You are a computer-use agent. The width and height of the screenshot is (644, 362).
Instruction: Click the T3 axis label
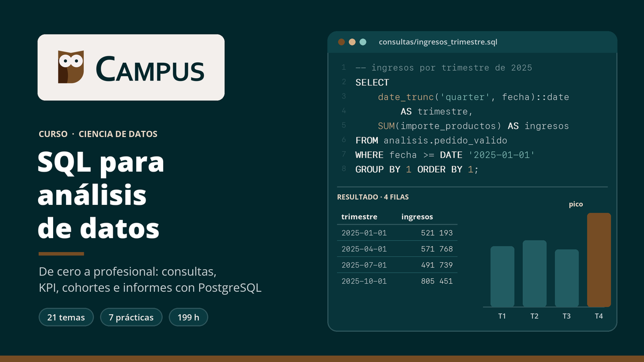pos(567,316)
